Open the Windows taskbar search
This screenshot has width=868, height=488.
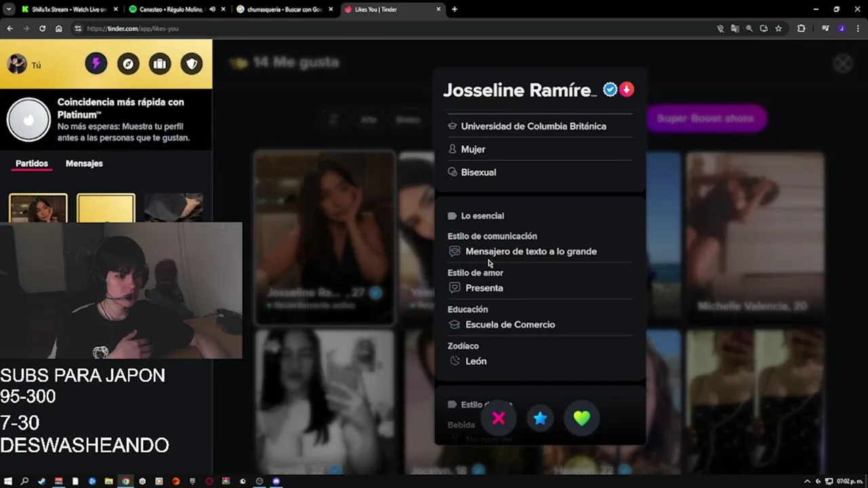tap(24, 481)
